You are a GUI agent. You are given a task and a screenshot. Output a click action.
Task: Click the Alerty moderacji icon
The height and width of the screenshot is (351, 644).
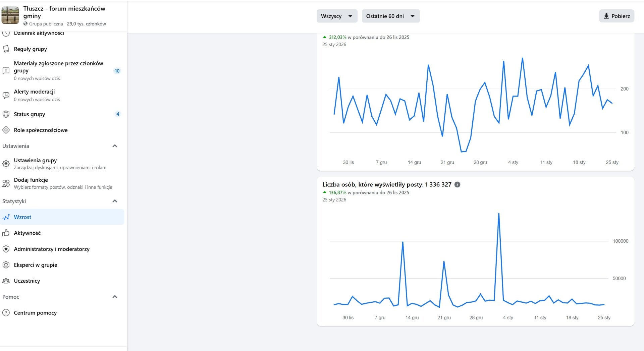click(6, 95)
